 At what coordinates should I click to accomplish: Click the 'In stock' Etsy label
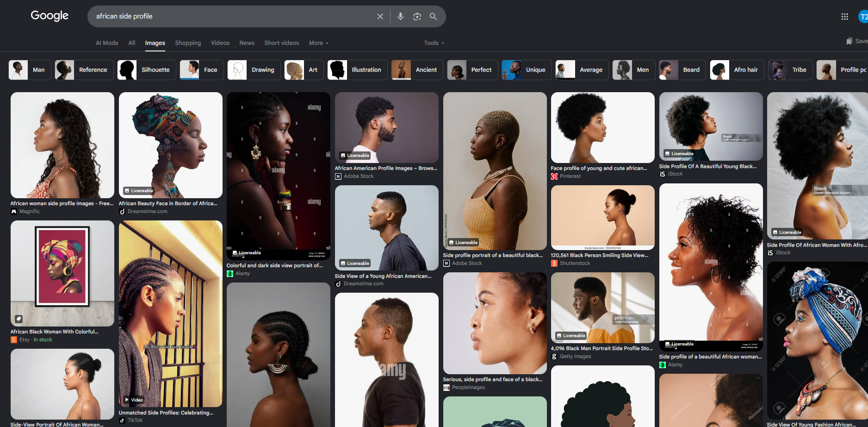tap(43, 340)
